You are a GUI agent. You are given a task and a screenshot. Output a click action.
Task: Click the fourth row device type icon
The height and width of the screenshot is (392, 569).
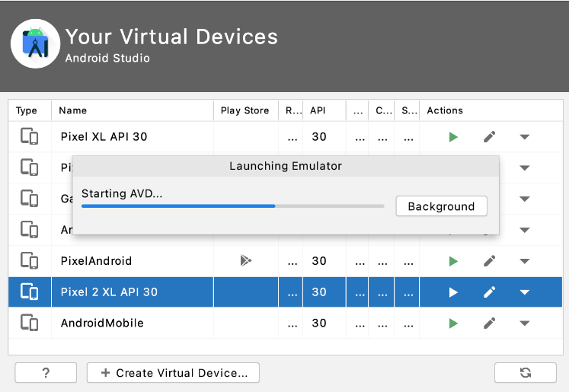point(29,230)
